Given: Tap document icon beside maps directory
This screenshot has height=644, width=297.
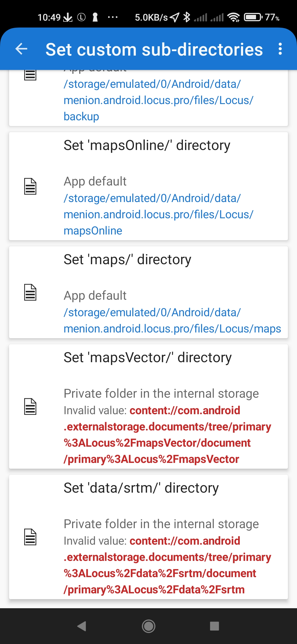Looking at the screenshot, I should (30, 292).
